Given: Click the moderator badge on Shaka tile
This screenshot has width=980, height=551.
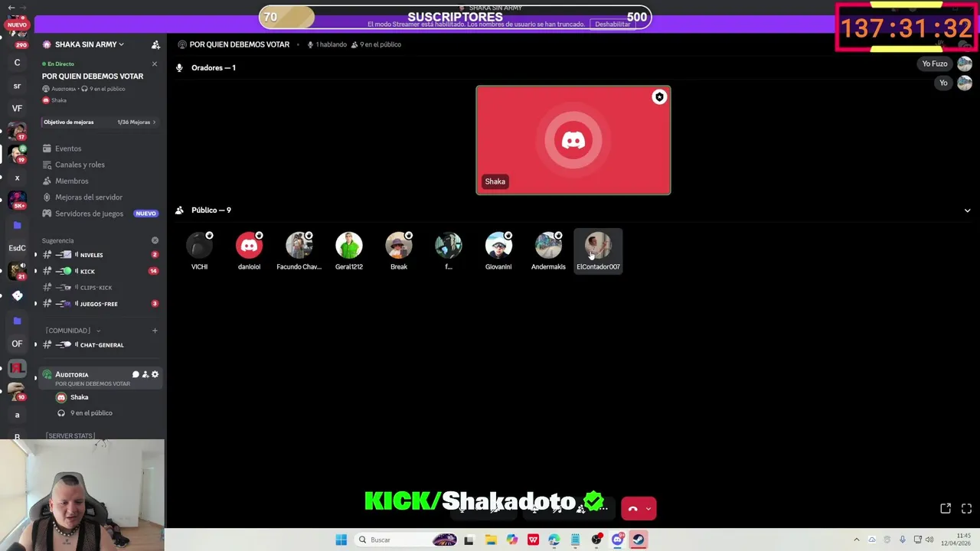Looking at the screenshot, I should coord(659,97).
